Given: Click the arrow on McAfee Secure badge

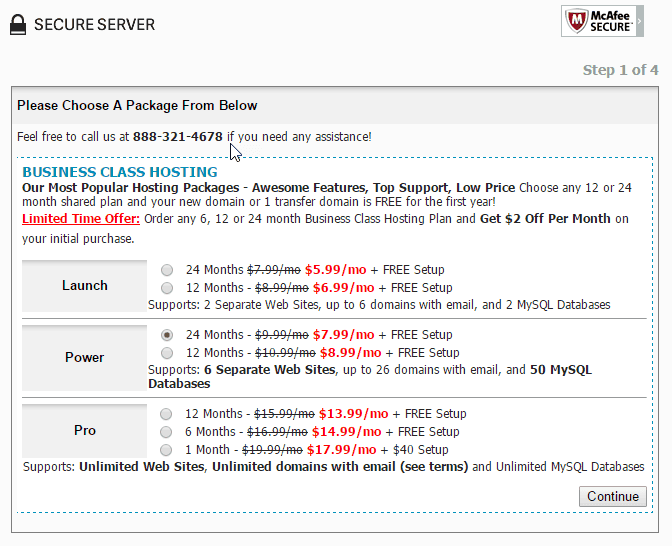Looking at the screenshot, I should pos(640,21).
